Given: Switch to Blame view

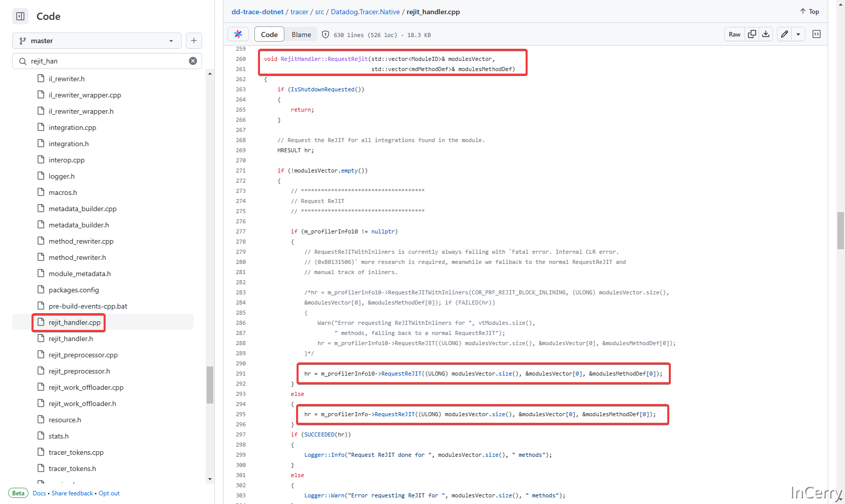Looking at the screenshot, I should 301,35.
